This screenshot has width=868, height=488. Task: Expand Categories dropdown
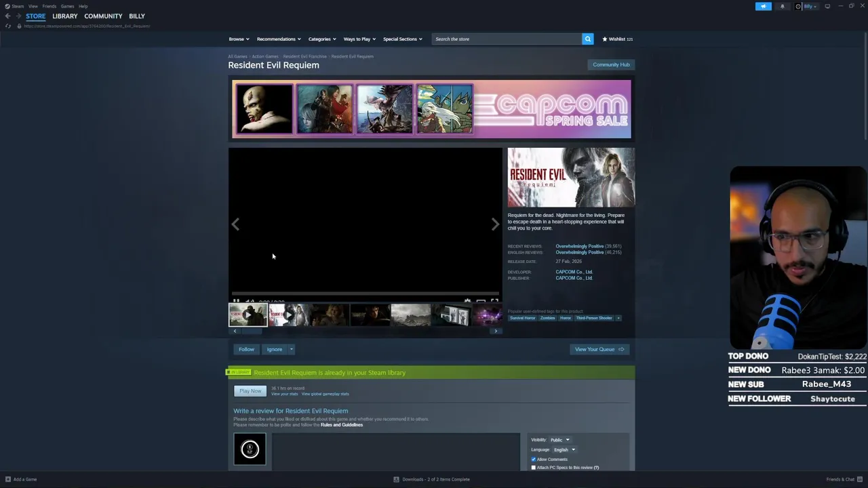coord(322,39)
